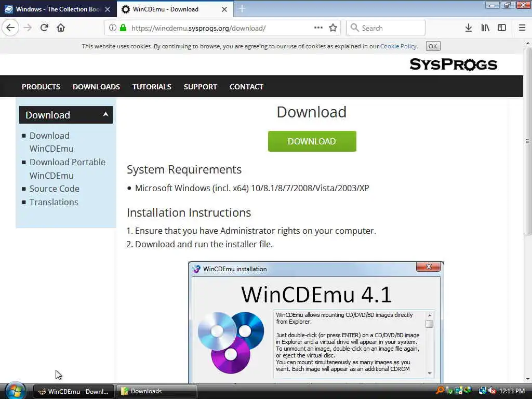Viewport: 532px width, 399px height.
Task: Click the green DOWNLOAD button
Action: (312, 141)
